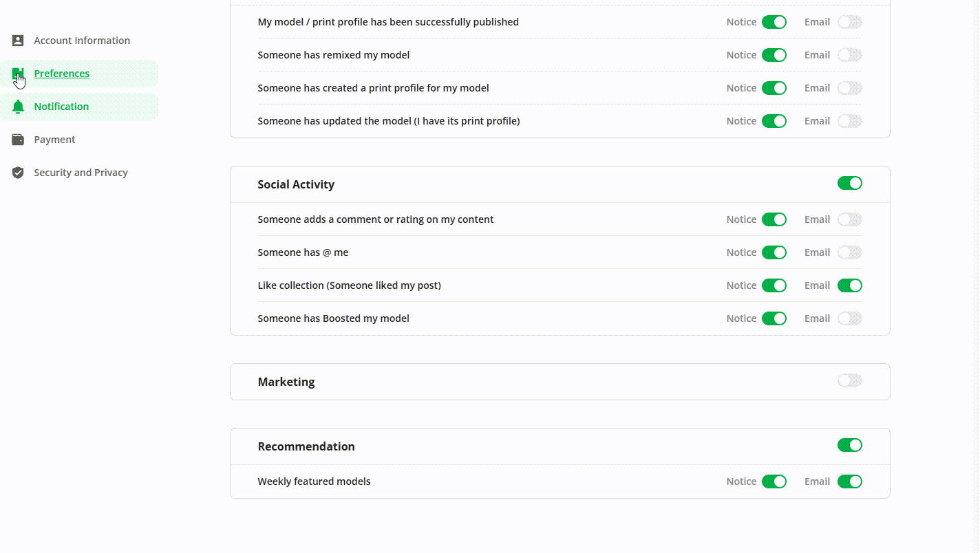
Task: Disable Notice for Someone has Boosted my model
Action: tap(774, 318)
